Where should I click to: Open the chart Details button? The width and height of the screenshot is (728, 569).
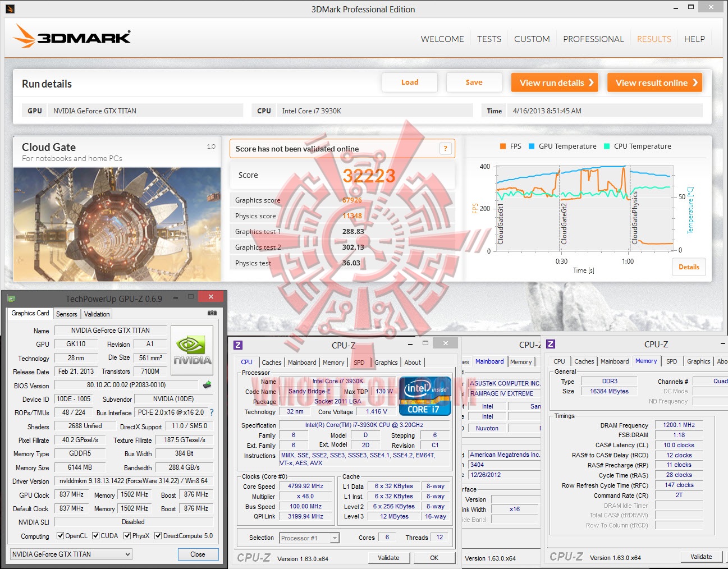click(689, 267)
